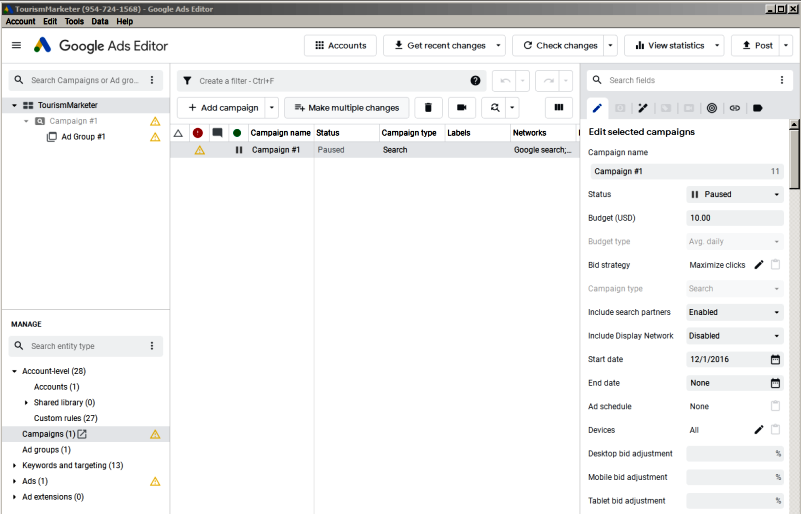This screenshot has width=801, height=514.
Task: Open search fields options kebab menu
Action: click(x=782, y=80)
